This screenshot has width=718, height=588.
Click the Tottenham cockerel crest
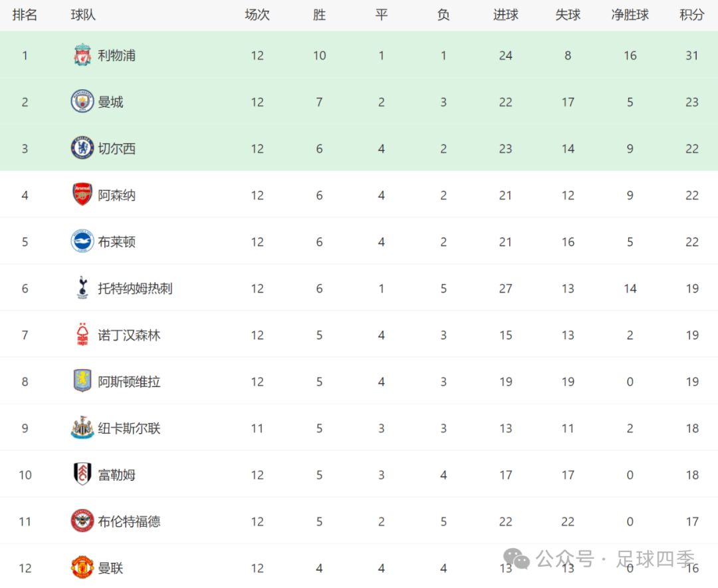coord(82,288)
